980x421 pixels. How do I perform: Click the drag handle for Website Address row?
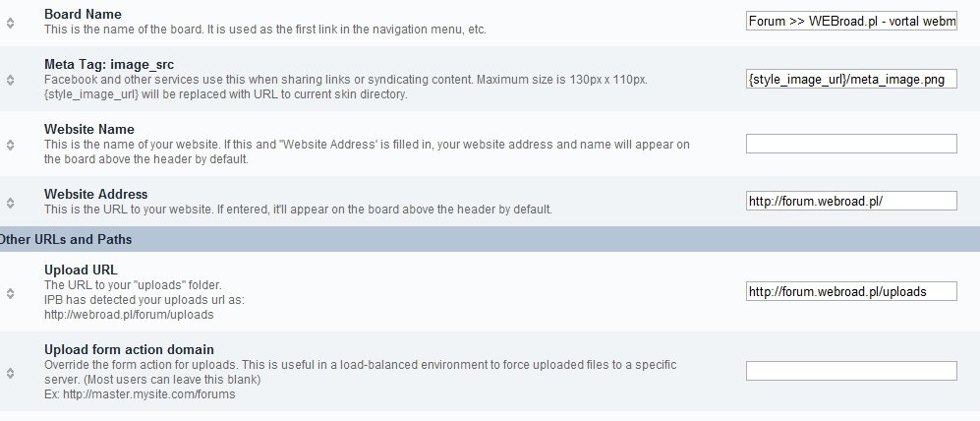pos(10,202)
